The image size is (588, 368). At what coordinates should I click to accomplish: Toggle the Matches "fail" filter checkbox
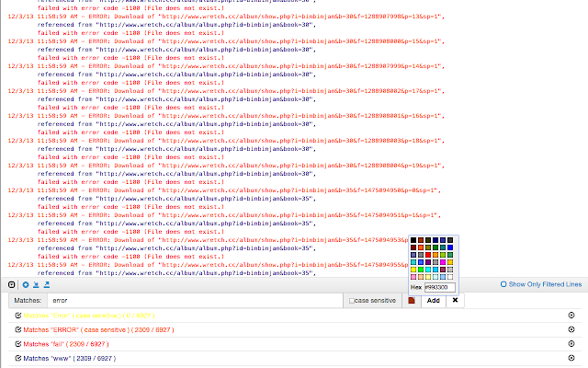(x=18, y=344)
